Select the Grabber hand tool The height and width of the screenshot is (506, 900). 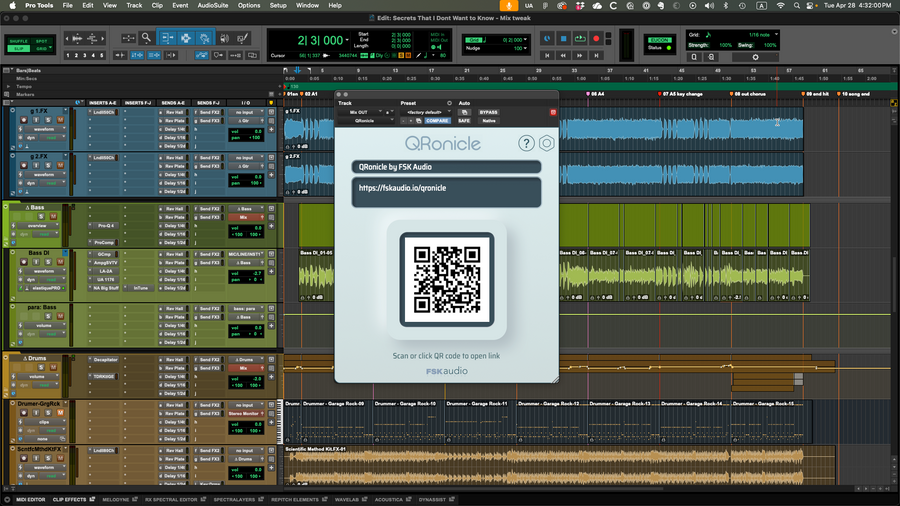click(204, 38)
